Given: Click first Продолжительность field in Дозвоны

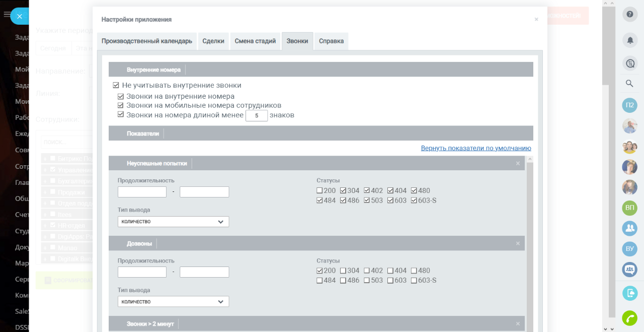Looking at the screenshot, I should (142, 272).
